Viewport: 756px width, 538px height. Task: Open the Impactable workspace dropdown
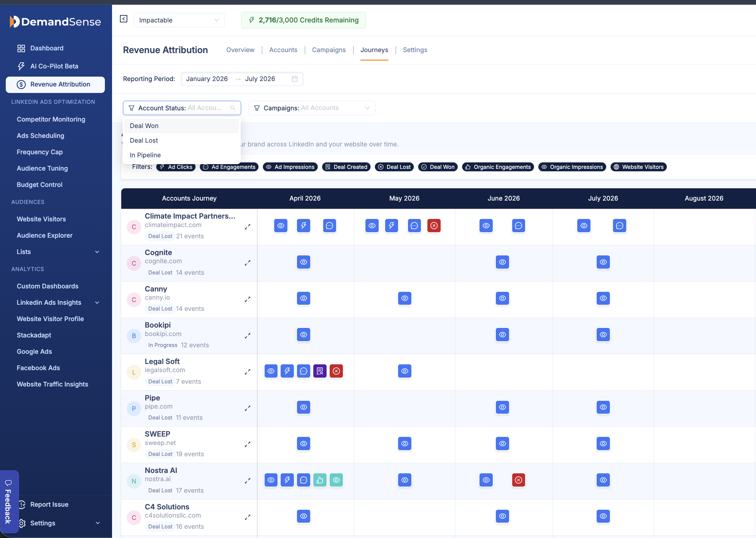pos(179,20)
